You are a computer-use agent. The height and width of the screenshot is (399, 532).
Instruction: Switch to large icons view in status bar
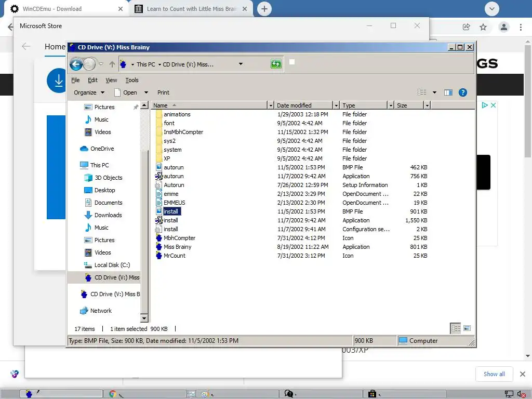click(x=467, y=328)
